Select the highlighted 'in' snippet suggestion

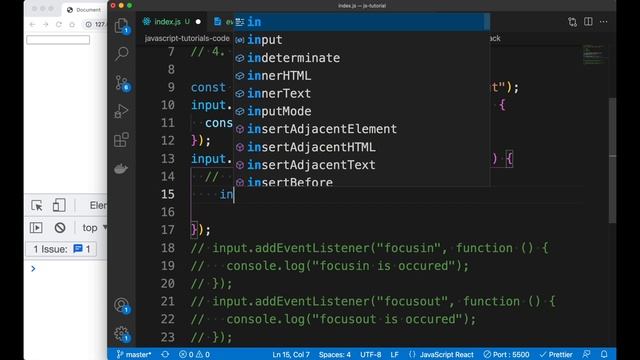coord(361,22)
